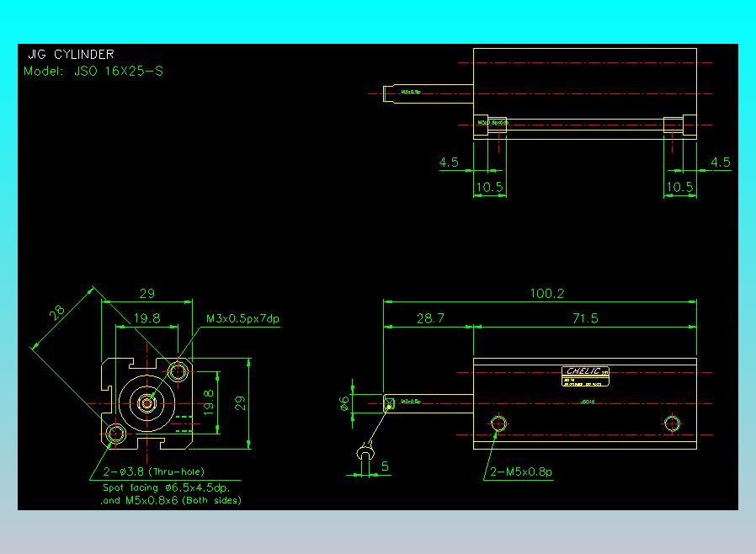
Task: Select the ø6 rod diameter dimension
Action: [x=343, y=403]
